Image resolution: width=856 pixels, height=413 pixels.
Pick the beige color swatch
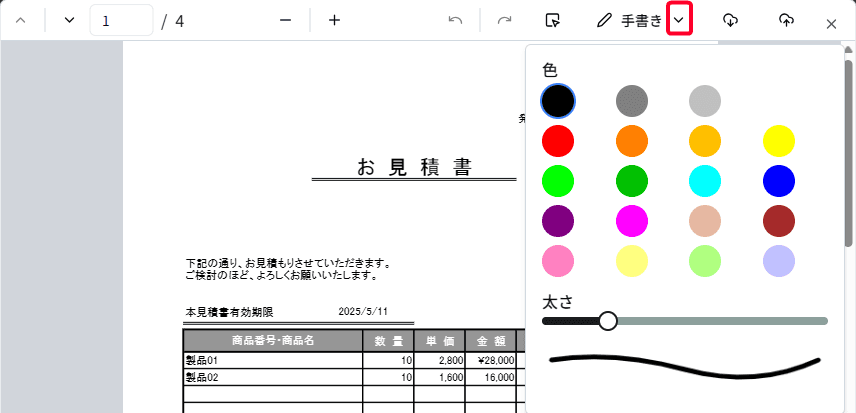tap(705, 221)
